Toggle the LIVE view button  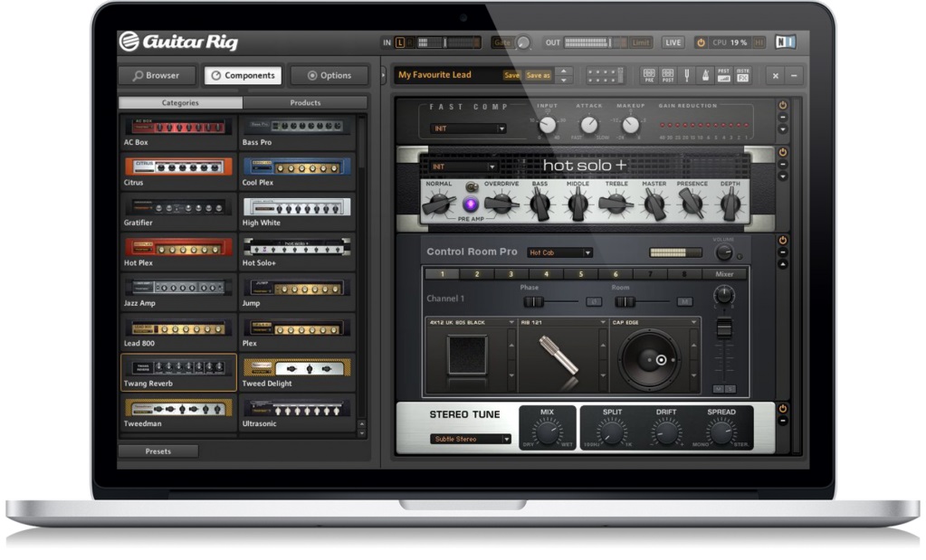673,43
